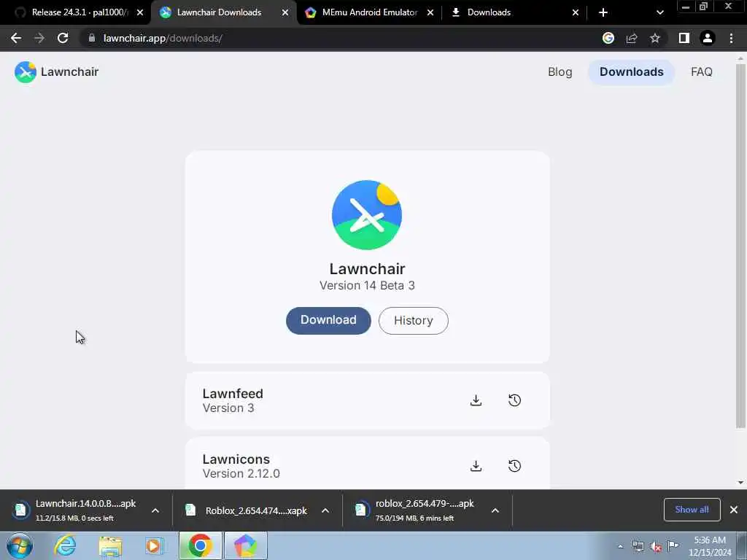This screenshot has height=560, width=747.
Task: Switch to the MEmu taskbar app
Action: [245, 545]
